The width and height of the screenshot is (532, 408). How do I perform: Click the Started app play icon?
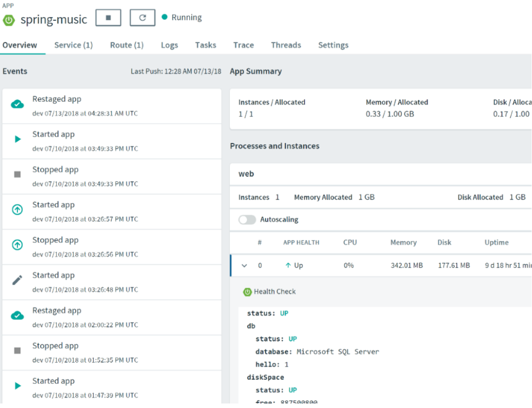pos(17,139)
